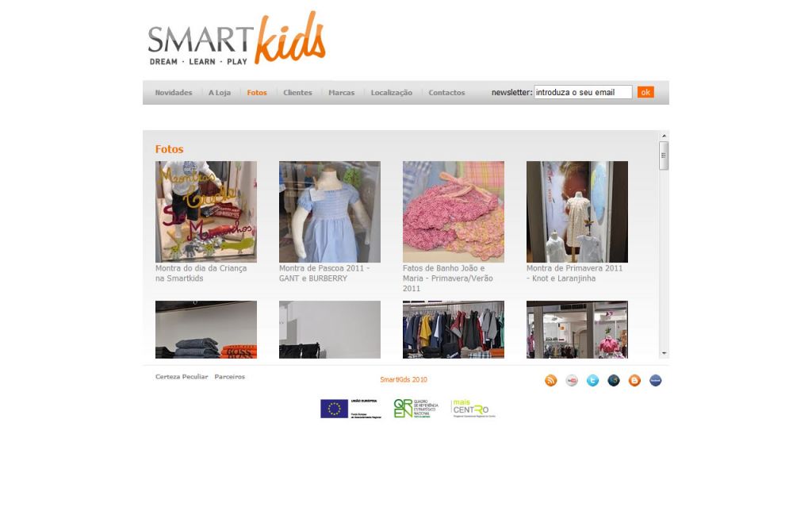This screenshot has height=507, width=812.
Task: Open the Novidades menu item
Action: pyautogui.click(x=174, y=92)
